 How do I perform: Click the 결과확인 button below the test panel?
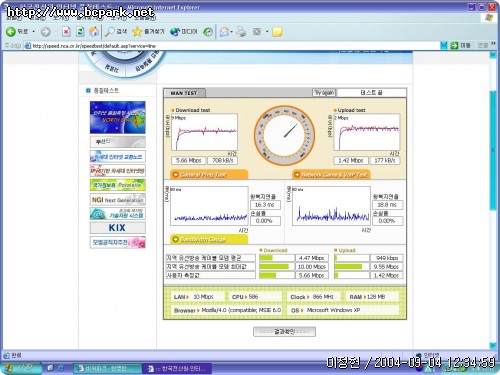284,332
